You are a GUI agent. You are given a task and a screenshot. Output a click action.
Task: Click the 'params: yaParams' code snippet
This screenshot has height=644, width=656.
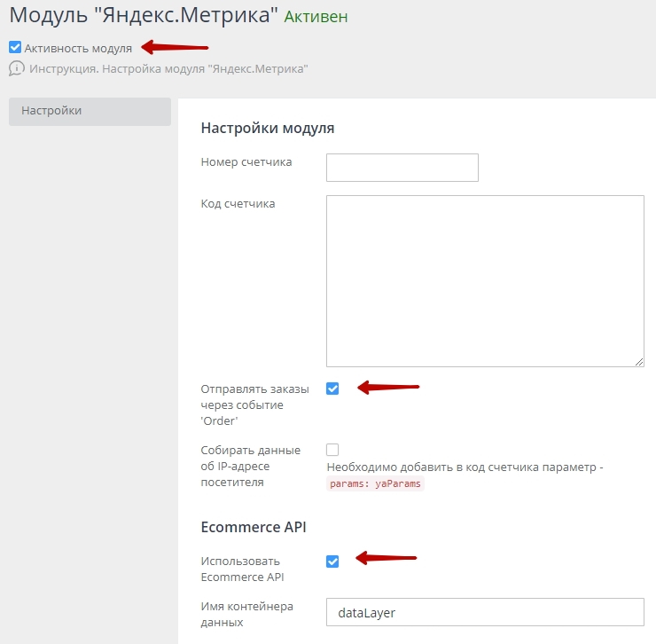click(375, 483)
